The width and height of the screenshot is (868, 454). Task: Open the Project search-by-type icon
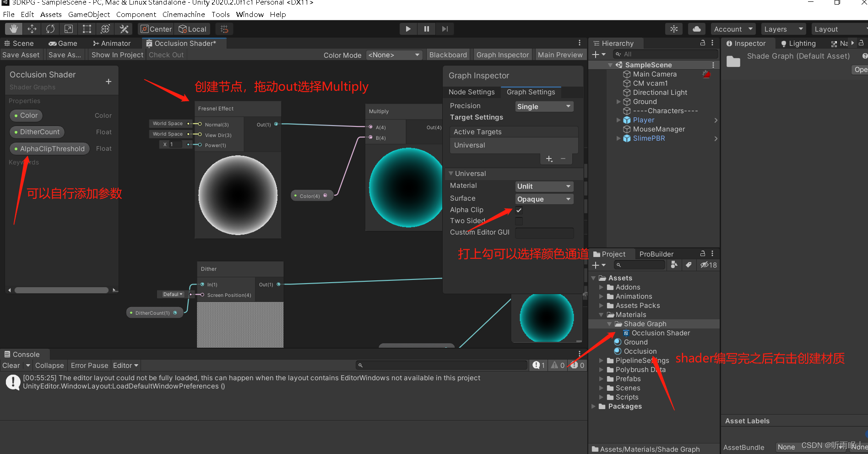[x=674, y=265]
